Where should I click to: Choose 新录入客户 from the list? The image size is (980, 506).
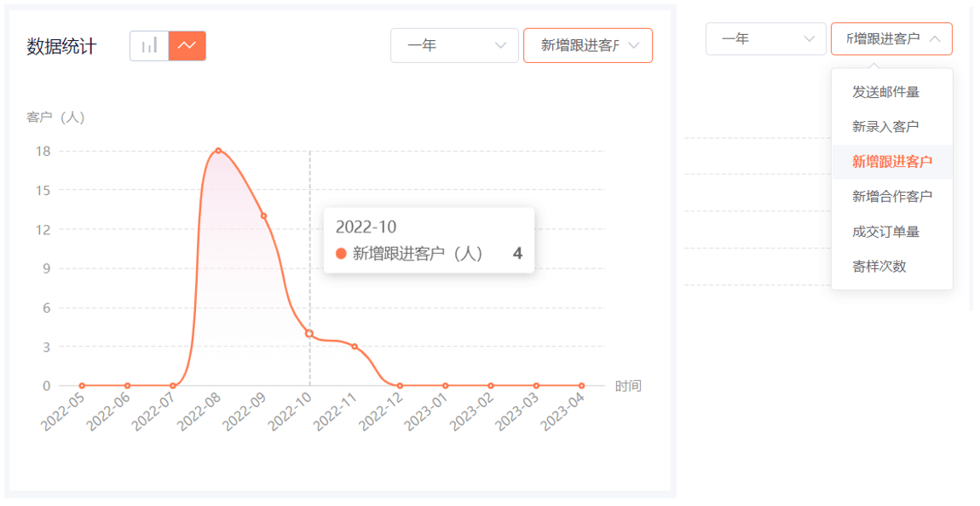click(x=885, y=127)
